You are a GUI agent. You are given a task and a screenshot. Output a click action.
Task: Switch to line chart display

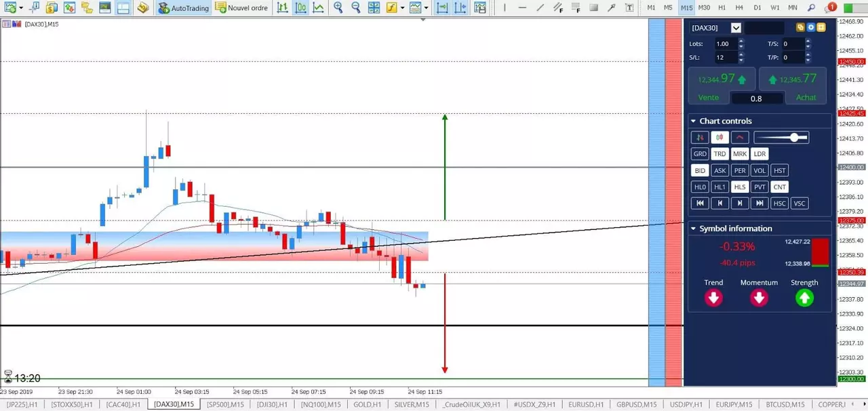[318, 8]
